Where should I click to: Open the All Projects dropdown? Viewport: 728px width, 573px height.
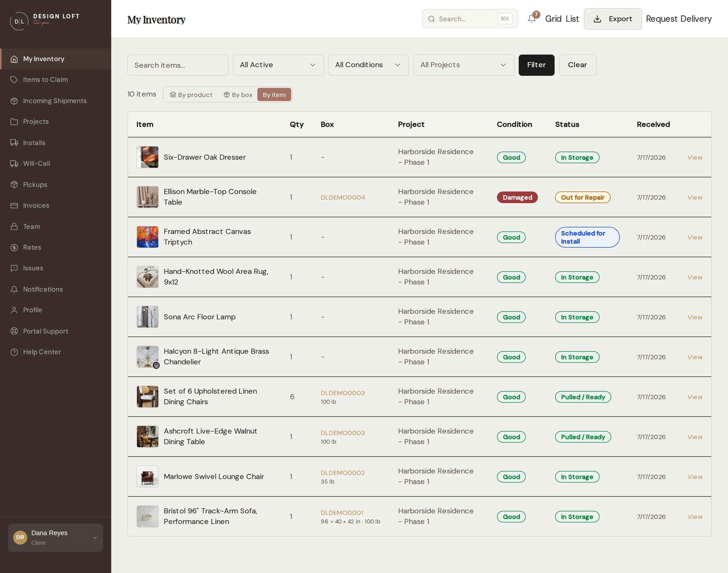click(464, 65)
